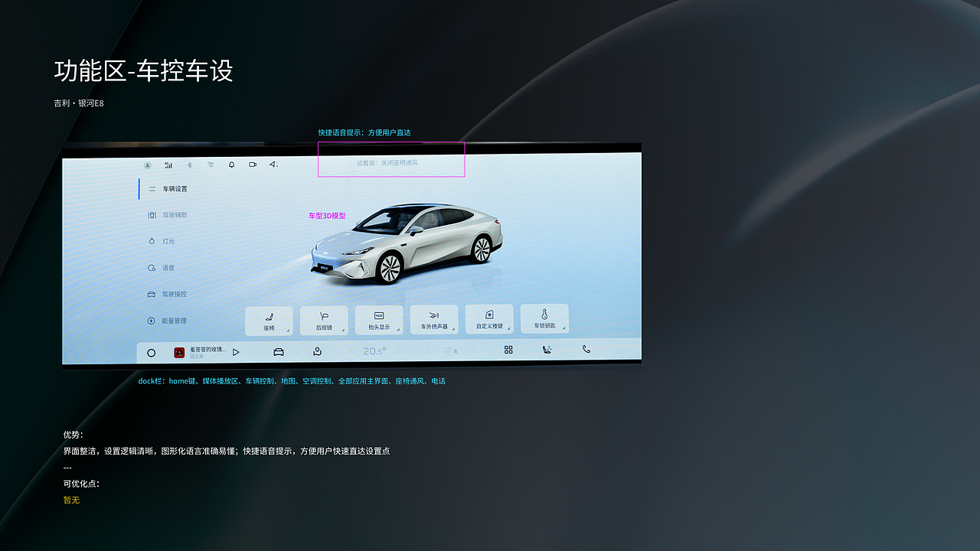
Task: Open the map icon in dock
Action: point(318,351)
